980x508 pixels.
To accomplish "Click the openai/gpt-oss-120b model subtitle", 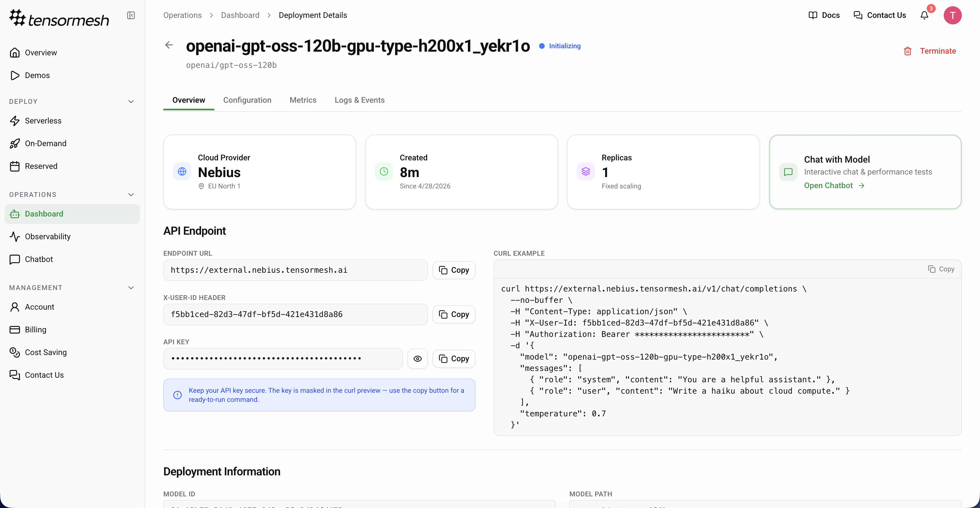I will pyautogui.click(x=231, y=65).
